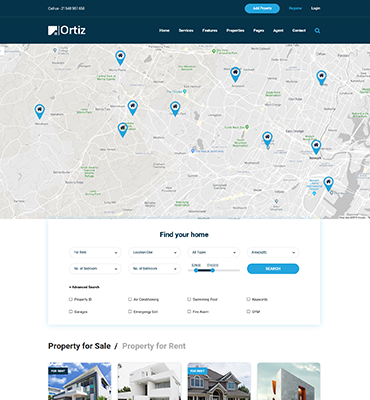Expand the All Types dropdown
This screenshot has height=400, width=370.
click(x=214, y=252)
